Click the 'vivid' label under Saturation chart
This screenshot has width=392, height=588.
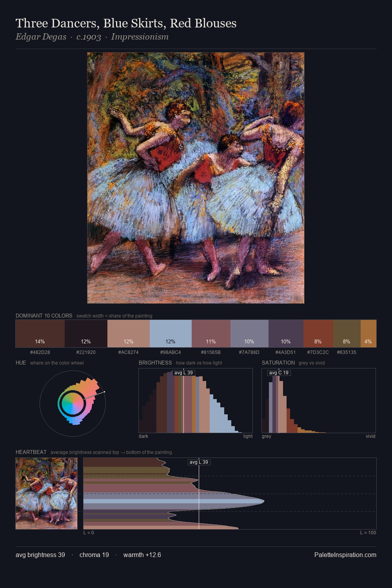(370, 436)
